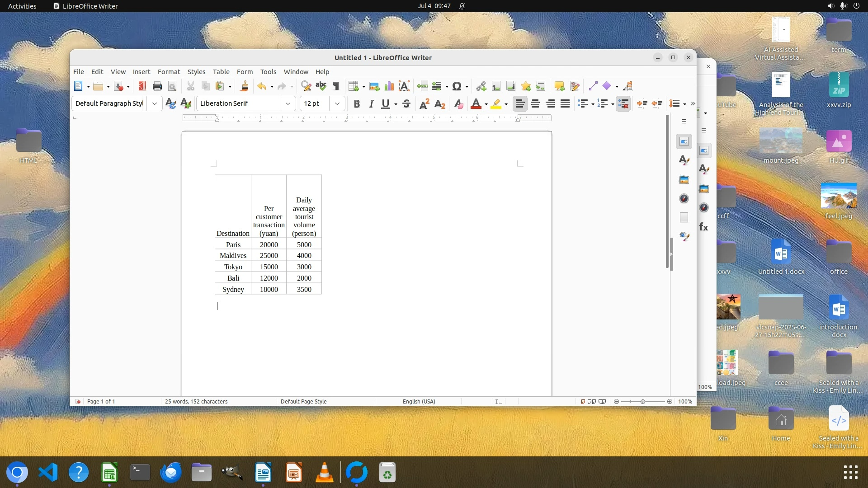Click the Insert Image icon
This screenshot has height=488, width=868.
374,86
